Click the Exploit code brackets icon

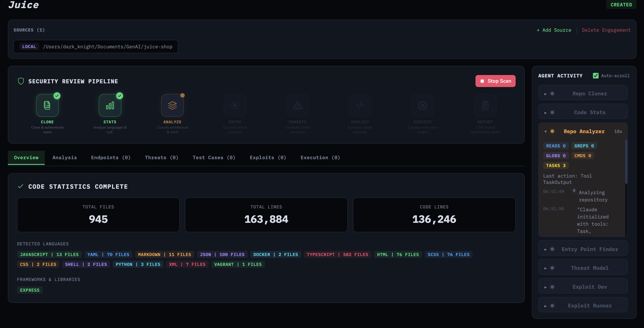click(x=360, y=105)
